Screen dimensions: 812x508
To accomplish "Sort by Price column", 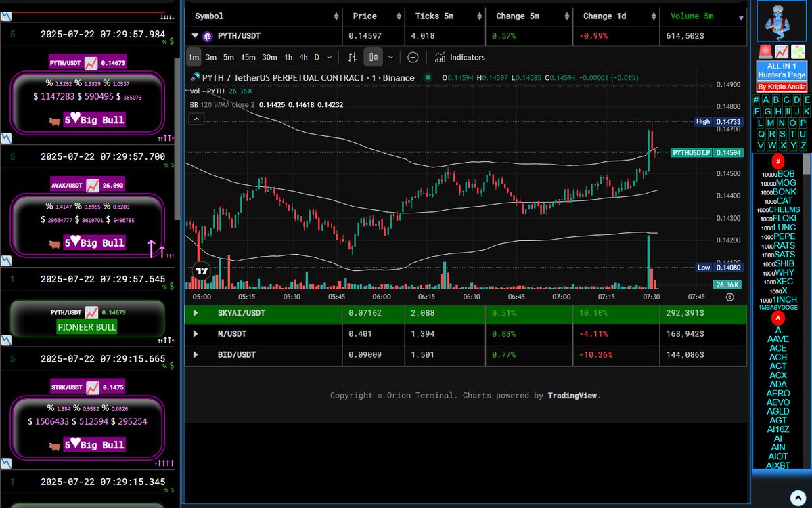I will pos(374,16).
